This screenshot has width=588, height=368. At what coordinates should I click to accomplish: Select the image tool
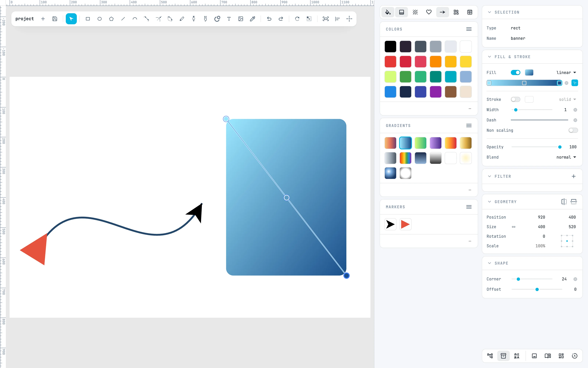pyautogui.click(x=241, y=19)
